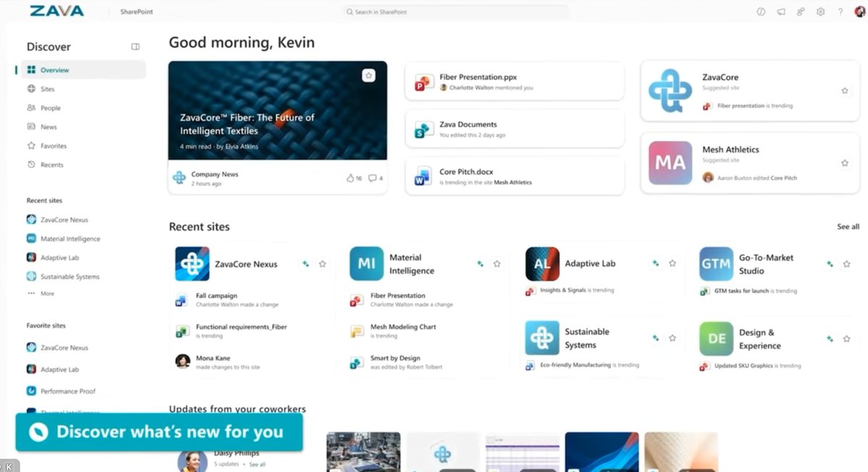
Task: Open ZavaCore Nexus under Recent sites sidebar
Action: pyautogui.click(x=58, y=219)
